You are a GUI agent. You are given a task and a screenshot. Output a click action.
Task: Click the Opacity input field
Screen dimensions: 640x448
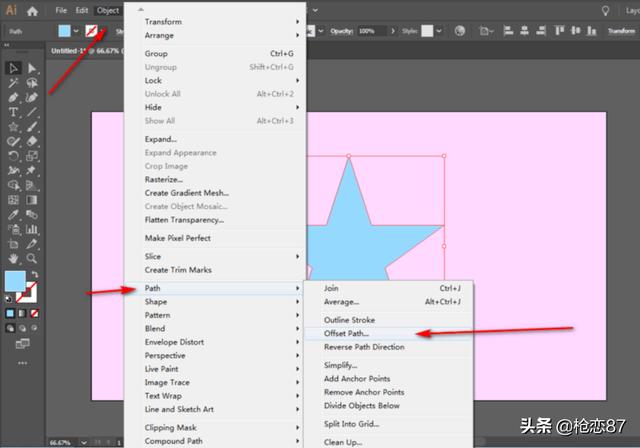(365, 31)
